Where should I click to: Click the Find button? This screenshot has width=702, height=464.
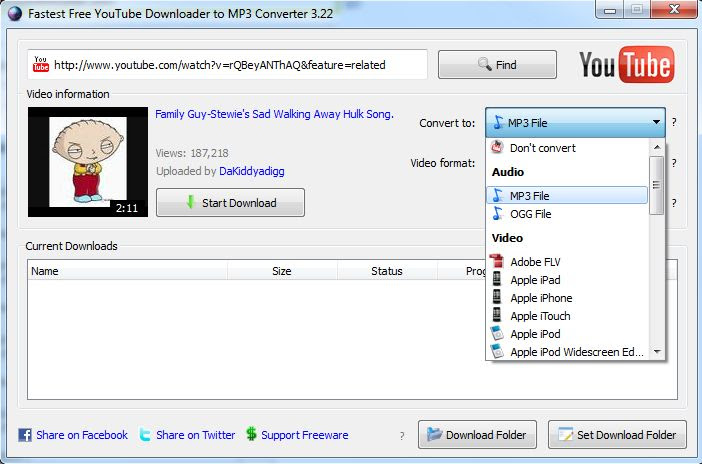(x=497, y=64)
